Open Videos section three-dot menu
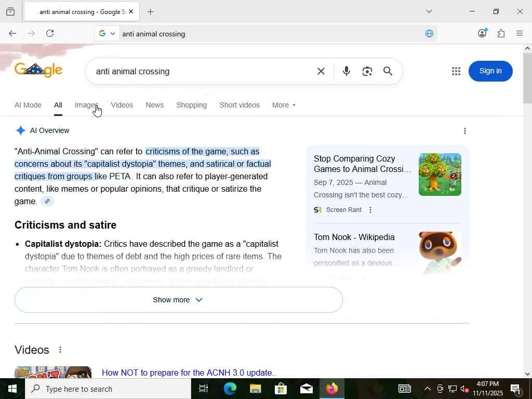This screenshot has height=399, width=532. tap(60, 350)
